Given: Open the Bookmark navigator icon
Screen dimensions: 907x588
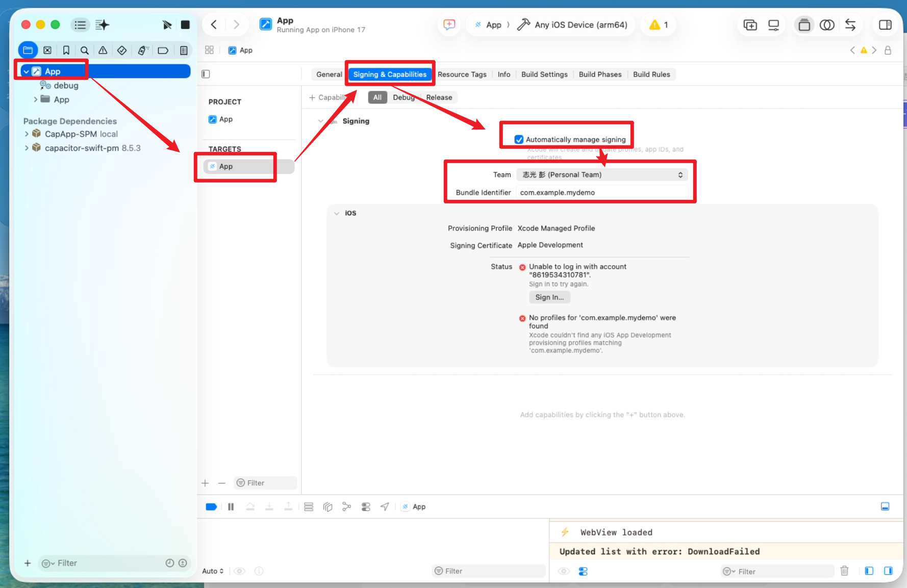Looking at the screenshot, I should coord(66,50).
